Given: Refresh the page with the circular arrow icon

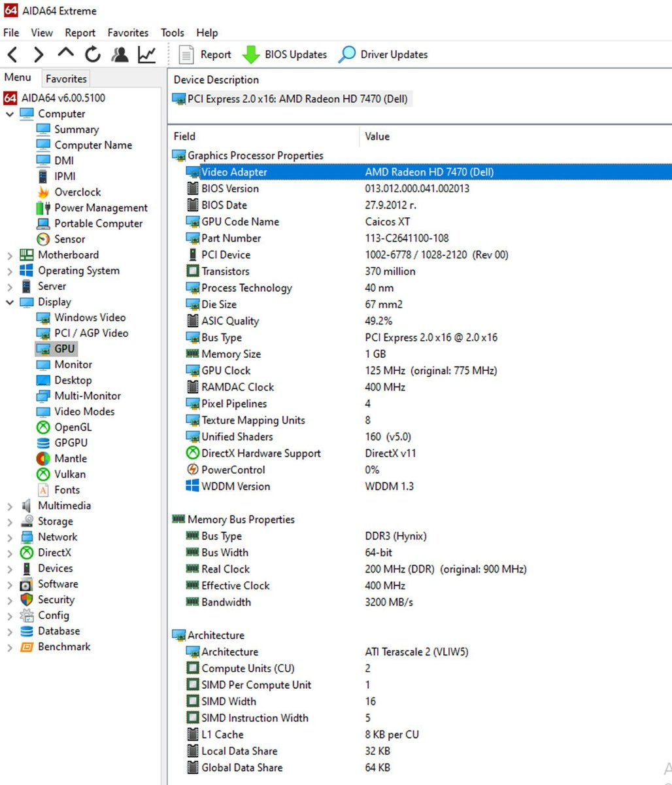Looking at the screenshot, I should (x=93, y=55).
